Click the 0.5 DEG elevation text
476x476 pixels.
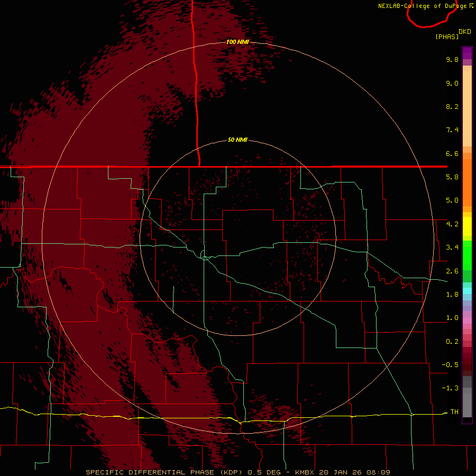coord(264,472)
